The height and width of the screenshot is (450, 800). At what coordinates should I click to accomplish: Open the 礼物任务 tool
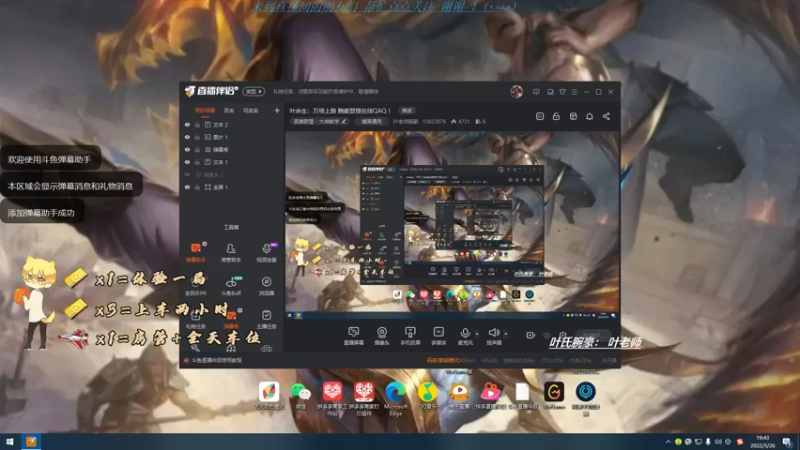(195, 319)
